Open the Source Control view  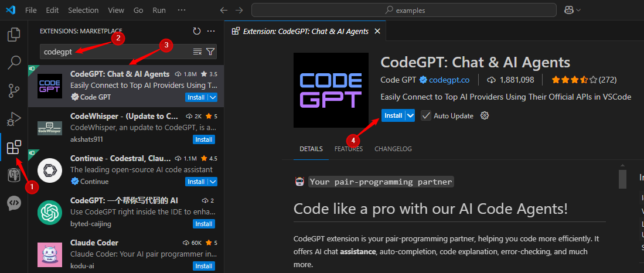click(x=14, y=90)
